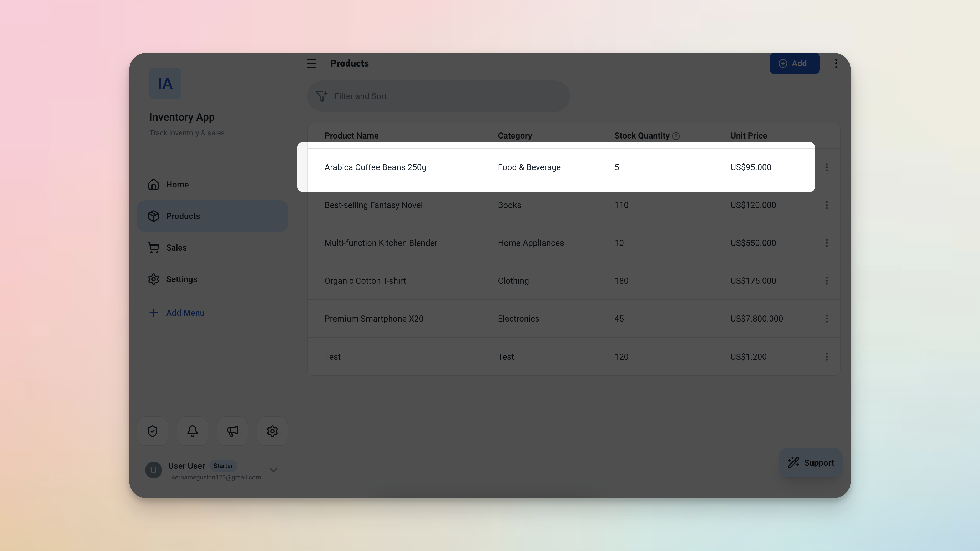Click Category column header

(515, 136)
